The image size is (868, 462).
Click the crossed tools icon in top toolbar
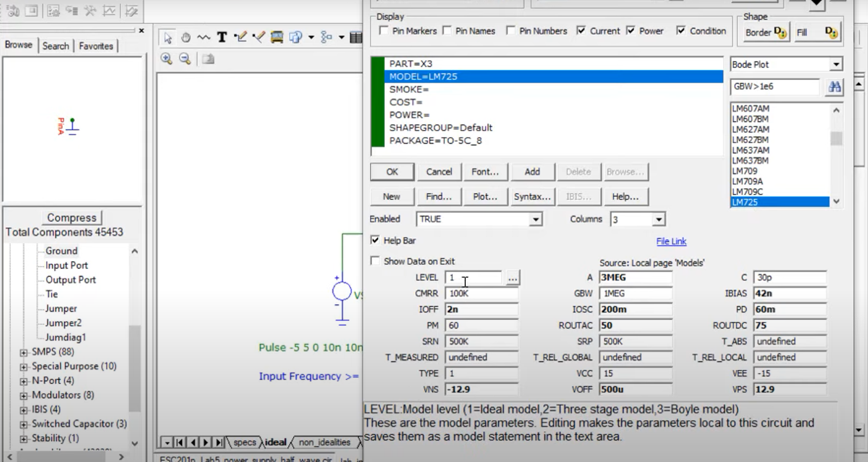pos(90,10)
